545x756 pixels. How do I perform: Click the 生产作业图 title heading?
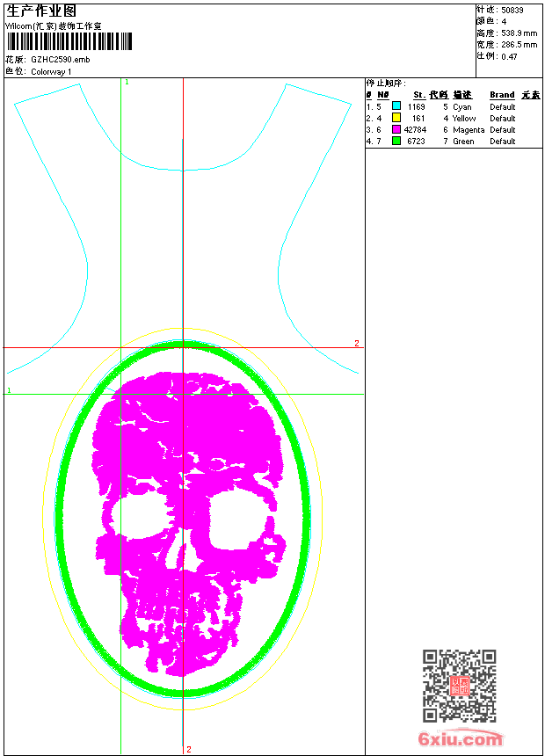(41, 11)
